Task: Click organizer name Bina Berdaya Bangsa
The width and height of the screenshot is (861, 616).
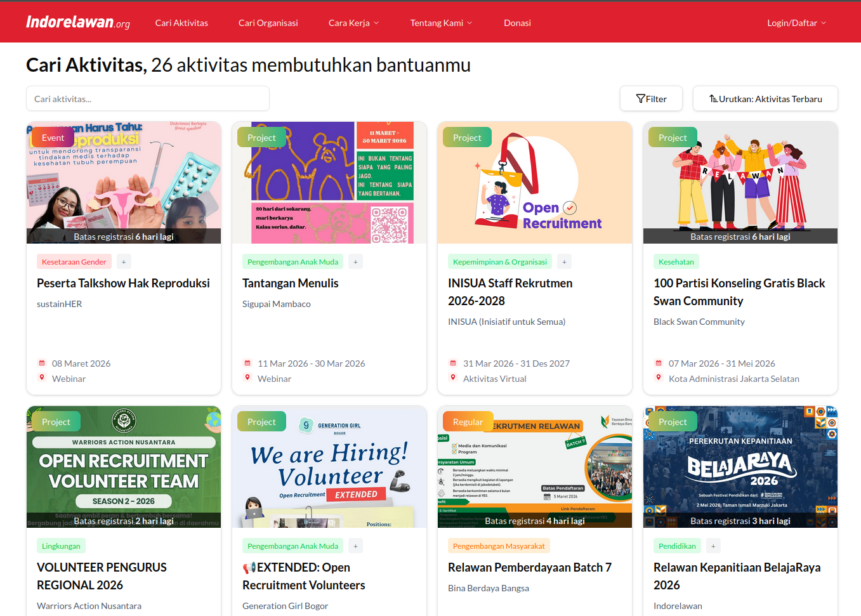Action: click(489, 588)
